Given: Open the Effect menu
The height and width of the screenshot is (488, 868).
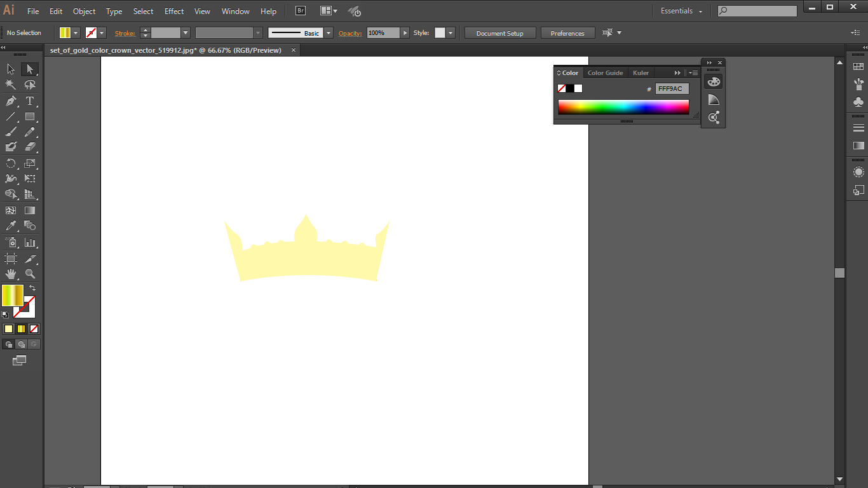Looking at the screenshot, I should click(173, 11).
